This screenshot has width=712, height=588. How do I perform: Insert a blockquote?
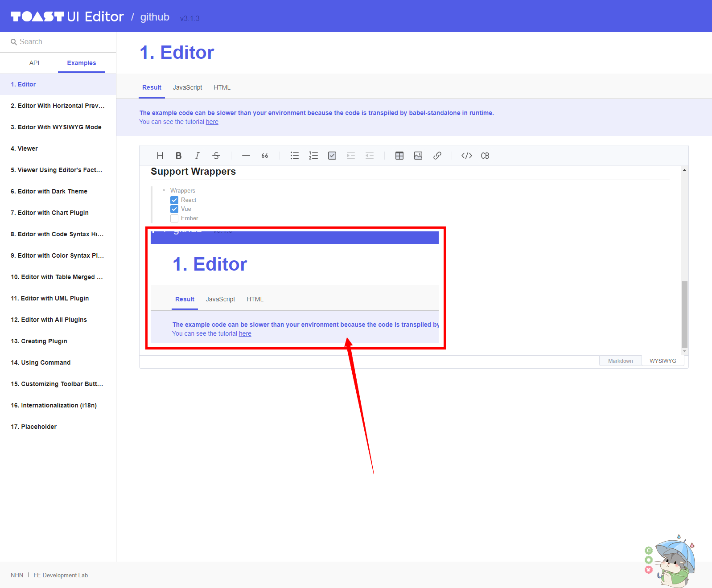(265, 156)
